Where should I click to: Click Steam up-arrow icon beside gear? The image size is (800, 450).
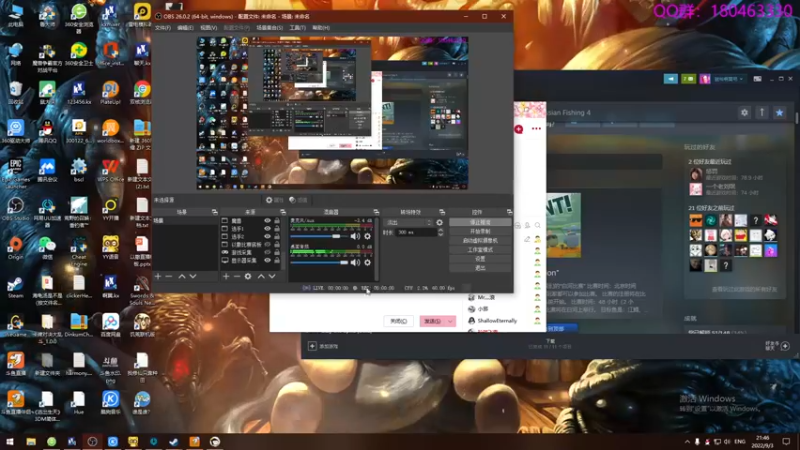(x=762, y=112)
